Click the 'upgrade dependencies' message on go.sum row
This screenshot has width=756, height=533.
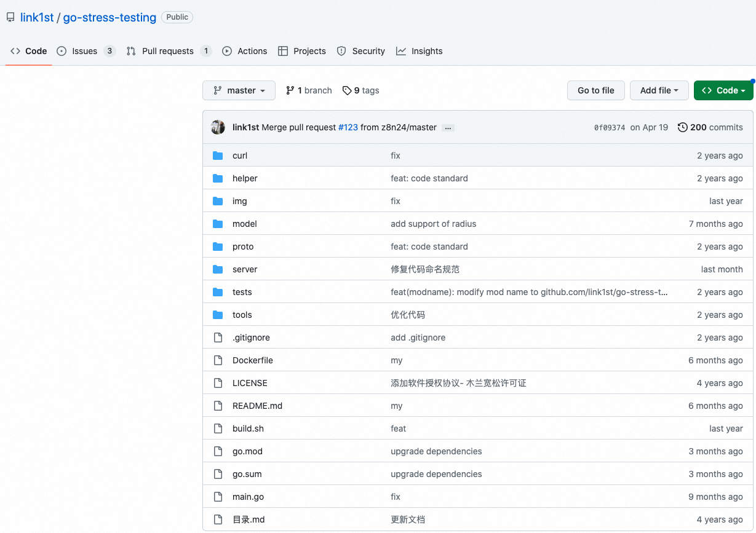click(436, 474)
